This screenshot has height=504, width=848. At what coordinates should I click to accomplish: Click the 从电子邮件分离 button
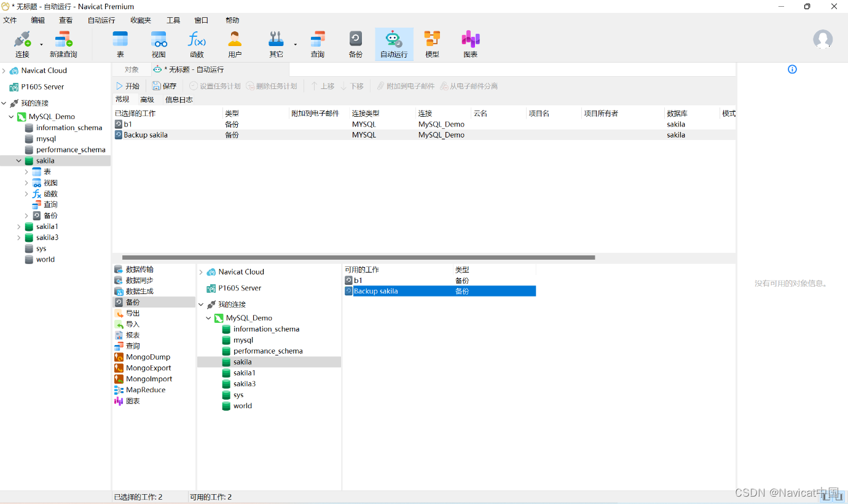click(469, 86)
